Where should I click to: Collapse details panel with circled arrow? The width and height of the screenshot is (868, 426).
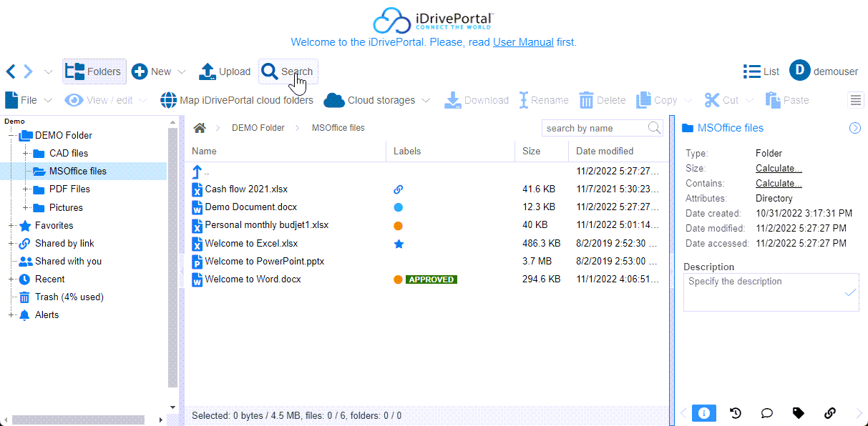pos(854,128)
